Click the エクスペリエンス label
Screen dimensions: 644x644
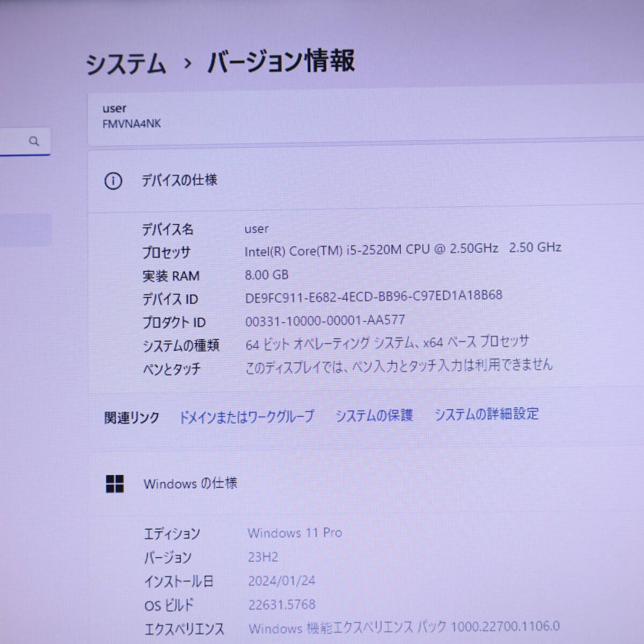click(184, 630)
